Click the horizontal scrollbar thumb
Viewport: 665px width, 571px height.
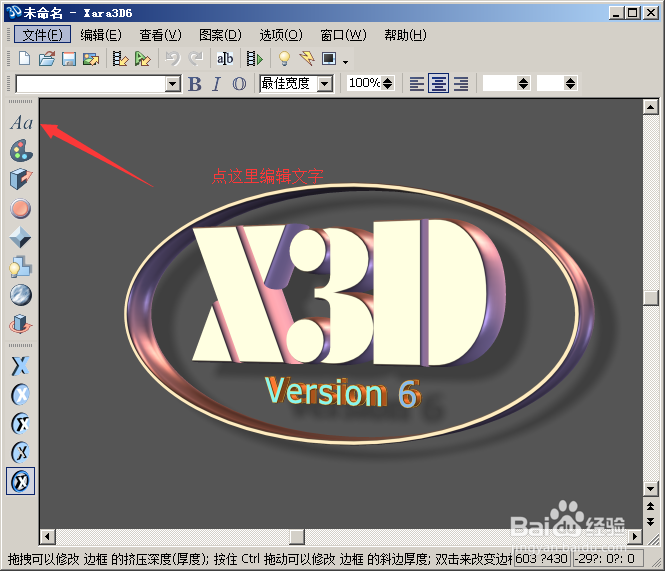pos(297,537)
